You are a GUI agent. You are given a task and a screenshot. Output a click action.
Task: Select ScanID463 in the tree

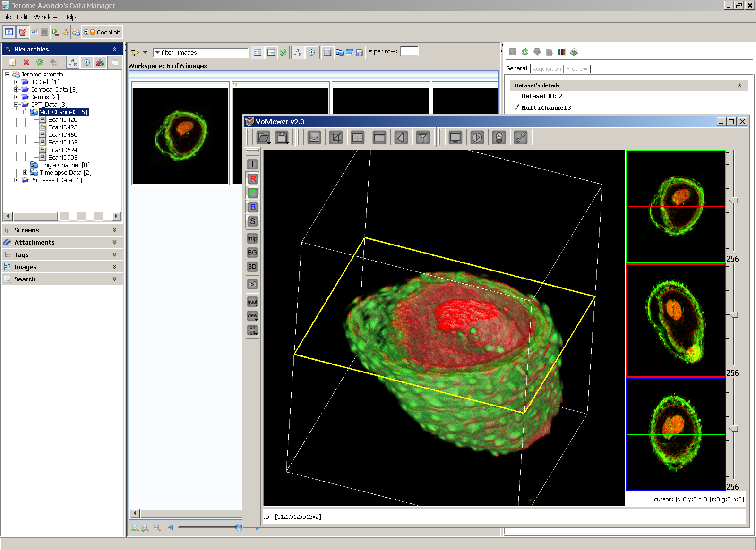[62, 142]
